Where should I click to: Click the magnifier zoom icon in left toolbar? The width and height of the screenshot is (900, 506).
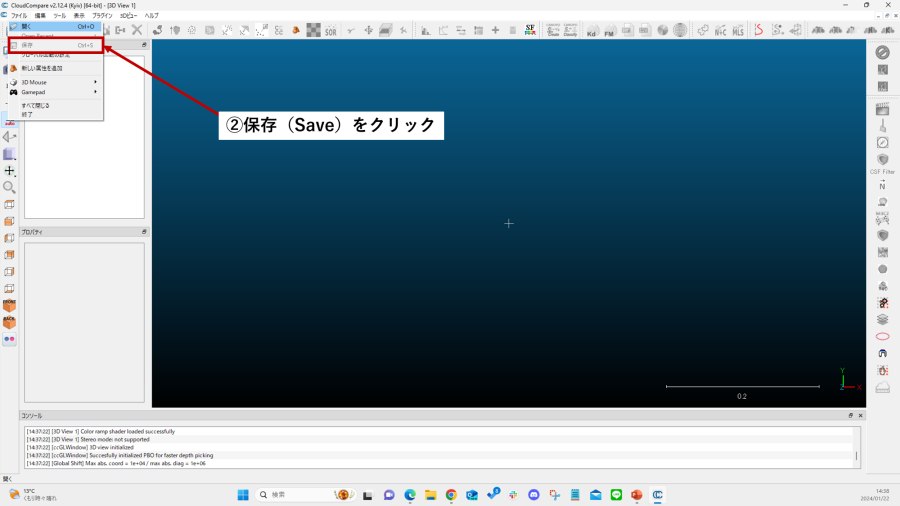click(9, 188)
